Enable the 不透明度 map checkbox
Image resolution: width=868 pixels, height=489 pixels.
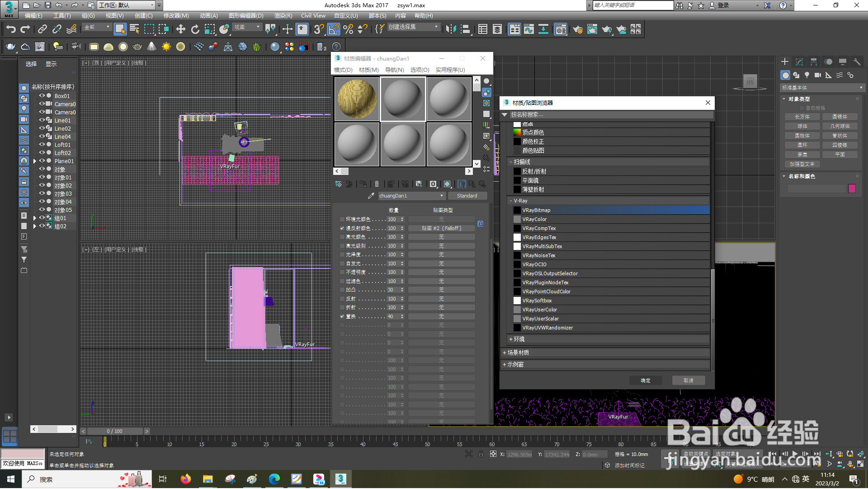(x=342, y=272)
